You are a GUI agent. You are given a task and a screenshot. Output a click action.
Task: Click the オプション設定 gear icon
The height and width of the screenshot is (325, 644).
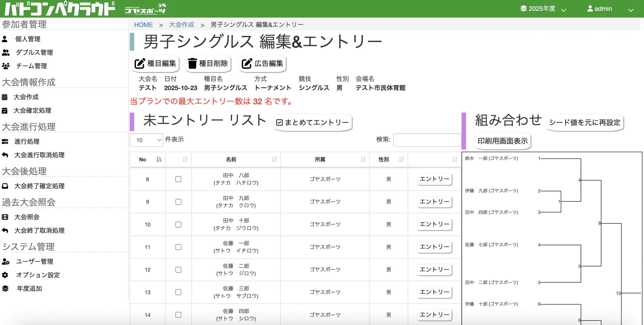click(x=5, y=275)
